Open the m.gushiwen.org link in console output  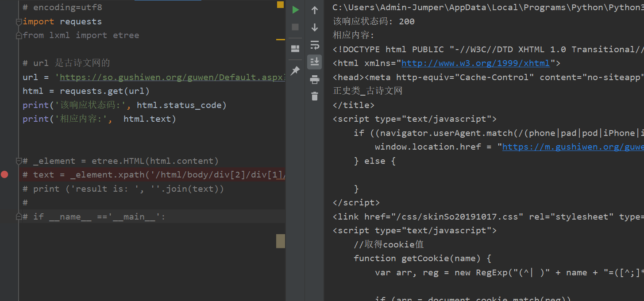[573, 147]
